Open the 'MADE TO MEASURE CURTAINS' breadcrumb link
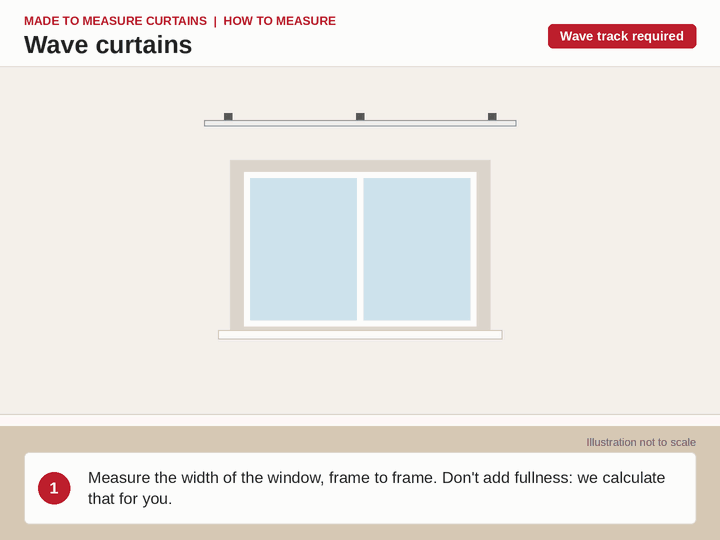The image size is (720, 540). click(x=115, y=21)
